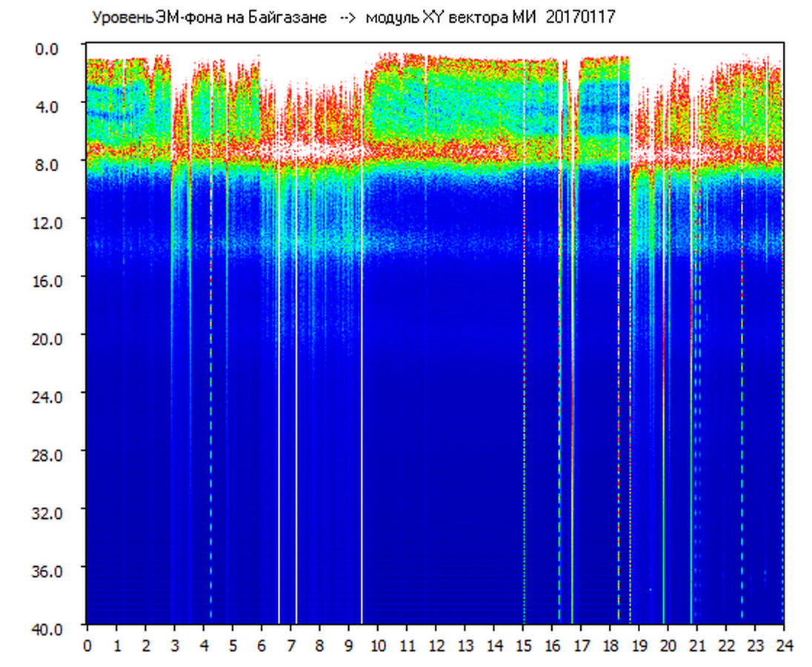Click the chart title text at top
Image resolution: width=812 pixels, height=667 pixels.
tap(353, 18)
